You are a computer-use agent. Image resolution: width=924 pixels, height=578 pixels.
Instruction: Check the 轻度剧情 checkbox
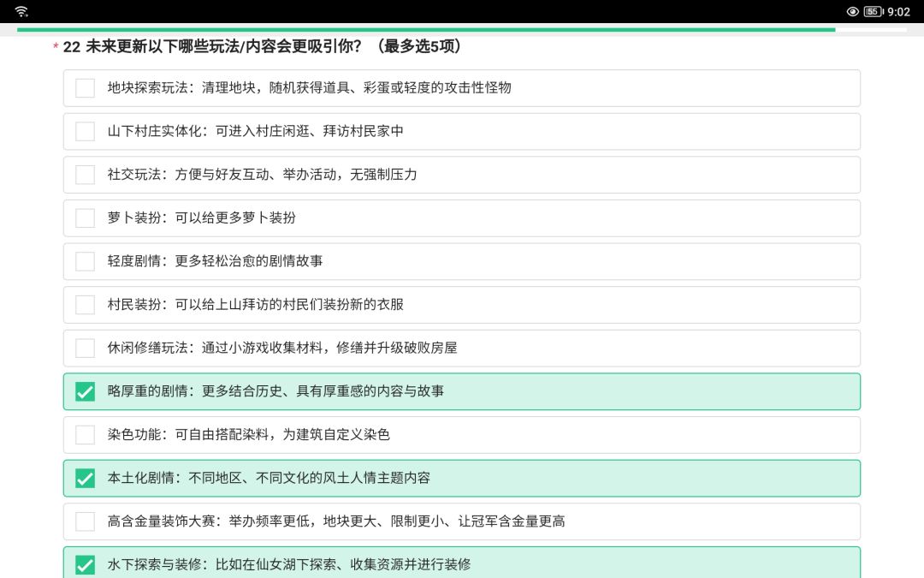[x=85, y=261]
